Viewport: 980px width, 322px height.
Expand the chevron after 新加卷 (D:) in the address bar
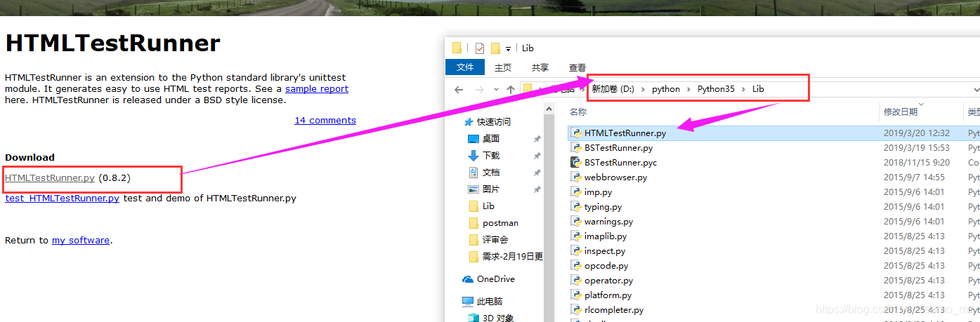(643, 89)
